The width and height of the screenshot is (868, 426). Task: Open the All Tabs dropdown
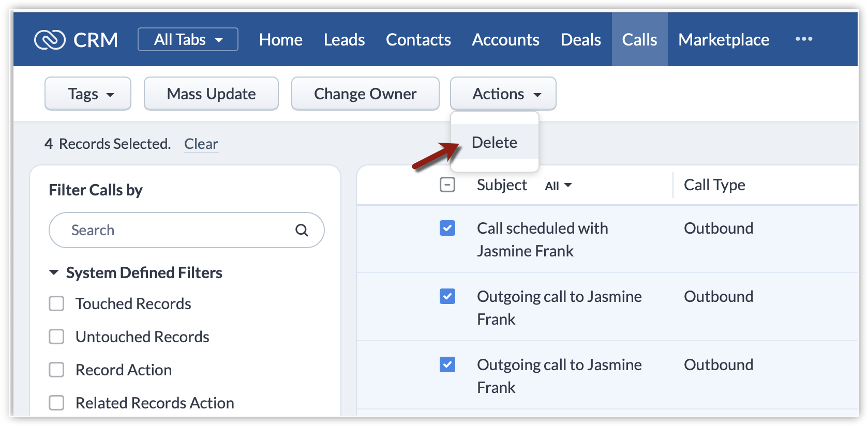pos(188,40)
